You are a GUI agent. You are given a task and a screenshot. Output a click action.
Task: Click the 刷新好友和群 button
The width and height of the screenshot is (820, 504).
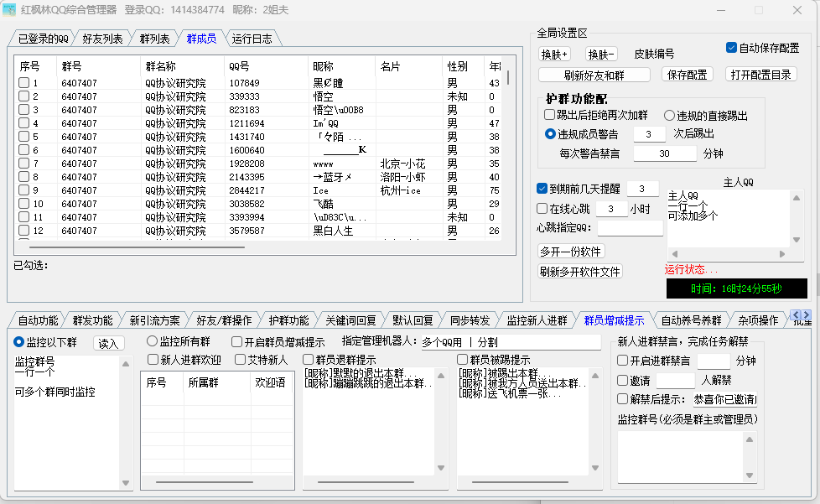click(x=594, y=75)
